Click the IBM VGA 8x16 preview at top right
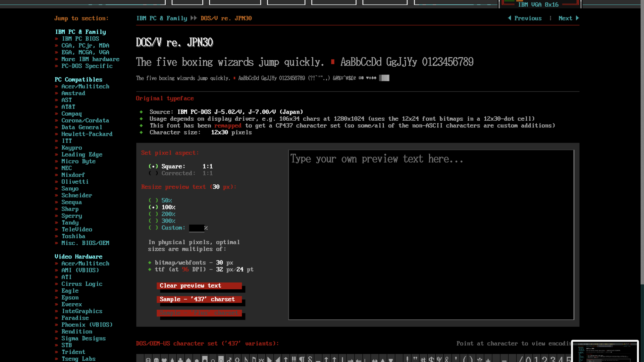This screenshot has width=644, height=362. click(541, 4)
